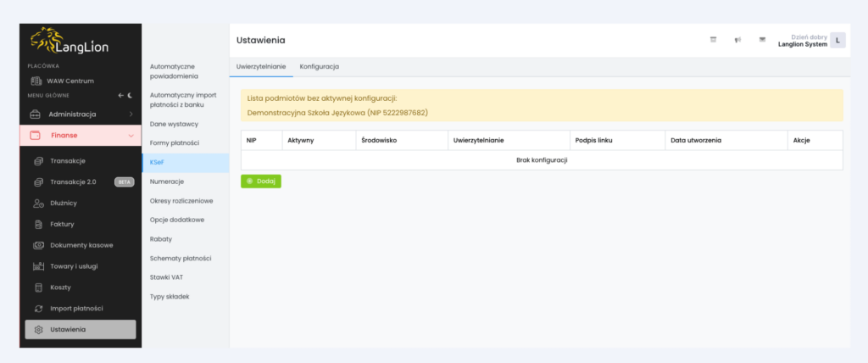The width and height of the screenshot is (868, 363).
Task: Click the Faktury document icon
Action: pyautogui.click(x=39, y=225)
